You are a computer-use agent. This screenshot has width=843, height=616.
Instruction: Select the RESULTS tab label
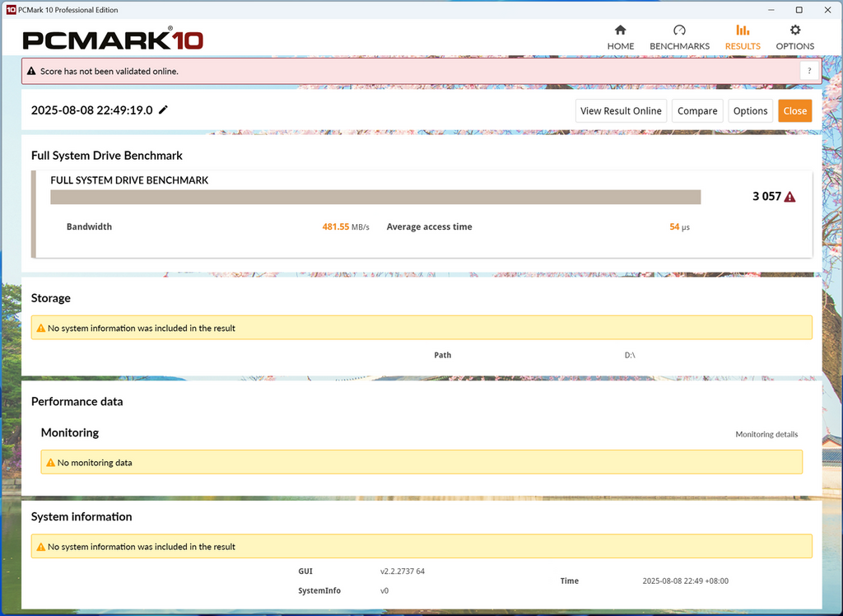743,46
